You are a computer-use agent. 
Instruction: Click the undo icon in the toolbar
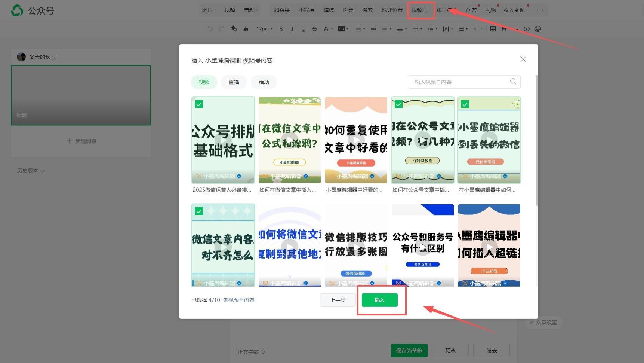click(210, 29)
